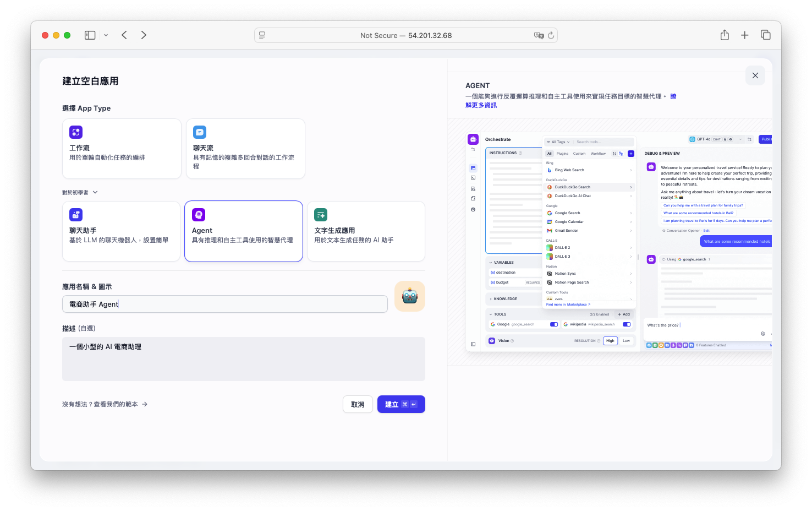Open the 瞭解更多資訊 link

(481, 105)
